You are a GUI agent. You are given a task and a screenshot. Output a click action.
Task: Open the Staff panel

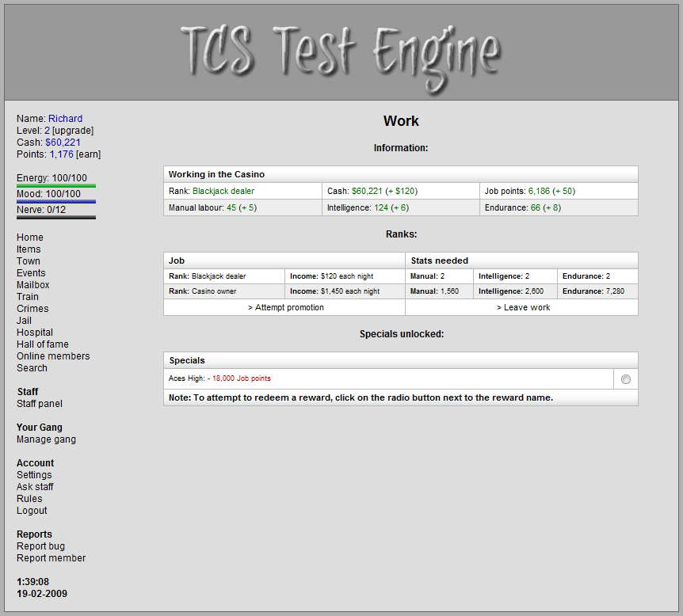coord(40,404)
